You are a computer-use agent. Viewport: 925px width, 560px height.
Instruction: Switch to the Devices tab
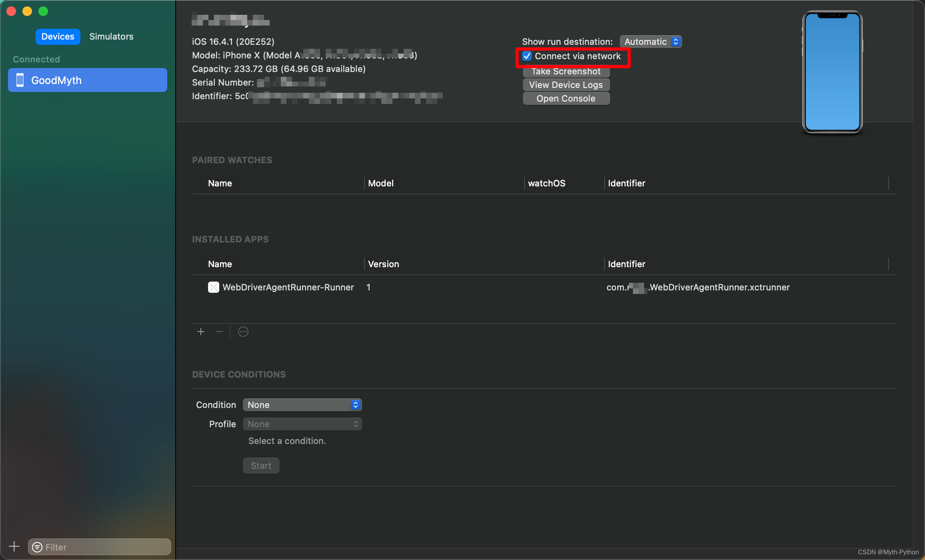click(58, 36)
